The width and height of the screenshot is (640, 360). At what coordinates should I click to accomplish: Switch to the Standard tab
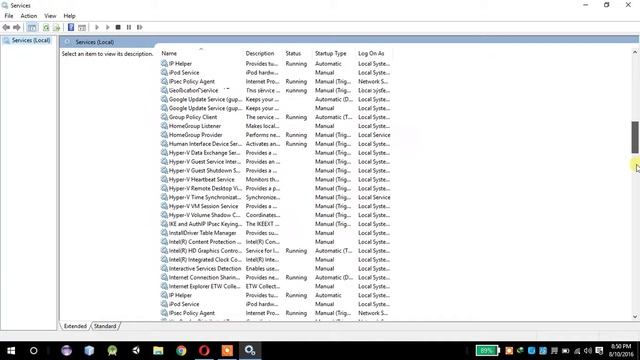[x=105, y=326]
